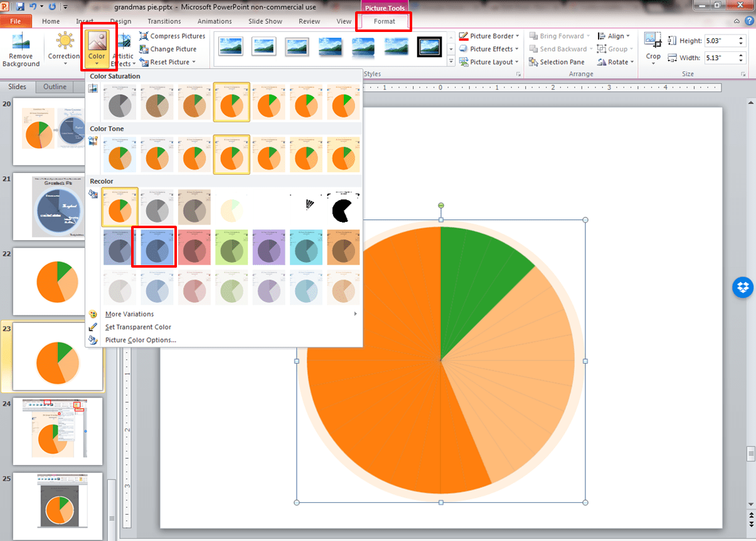Viewport: 756px width, 541px height.
Task: Open the Reset Picture dropdown
Action: [x=168, y=62]
